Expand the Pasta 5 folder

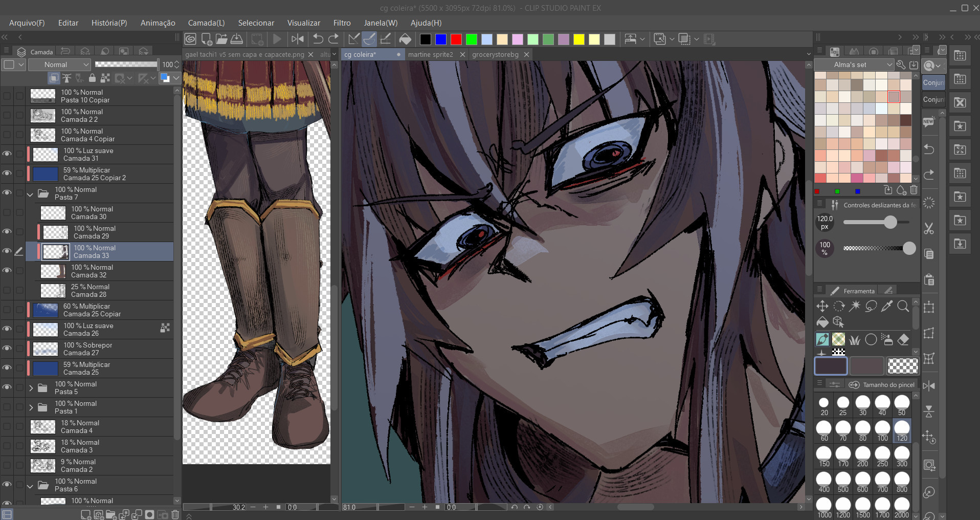31,388
